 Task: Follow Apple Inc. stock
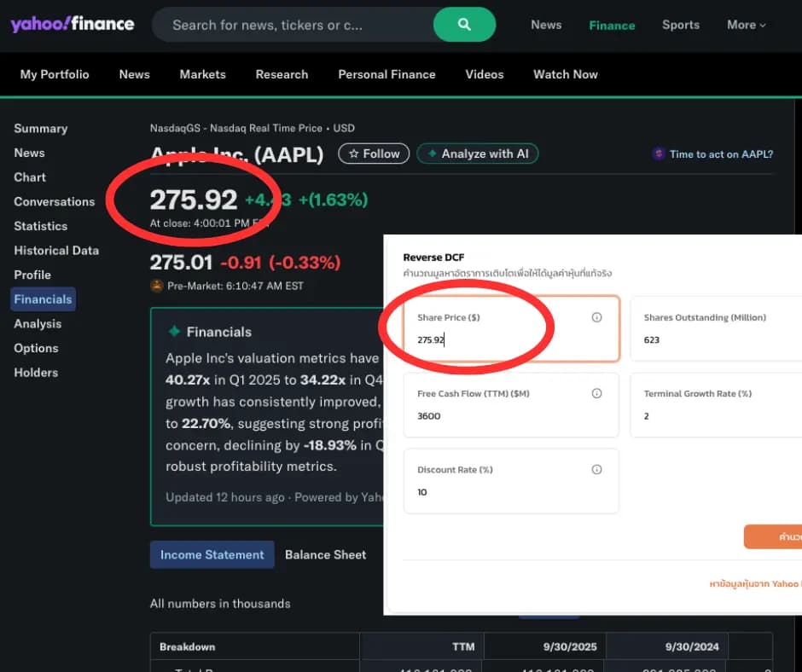[x=374, y=154]
